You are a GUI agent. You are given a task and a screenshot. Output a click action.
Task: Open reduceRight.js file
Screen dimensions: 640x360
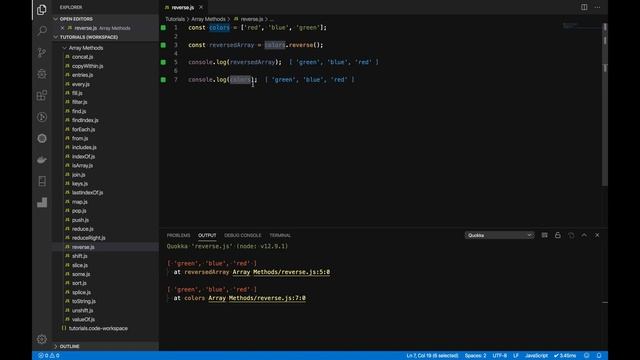click(89, 238)
